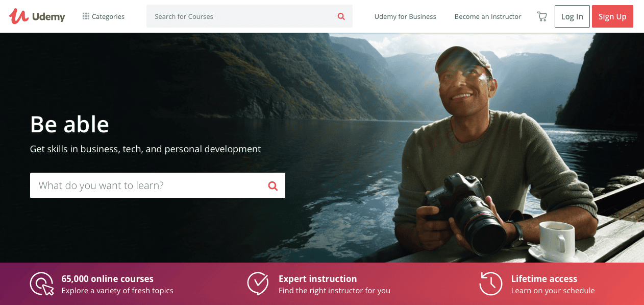
Task: Expand the Categories menu
Action: coord(104,16)
